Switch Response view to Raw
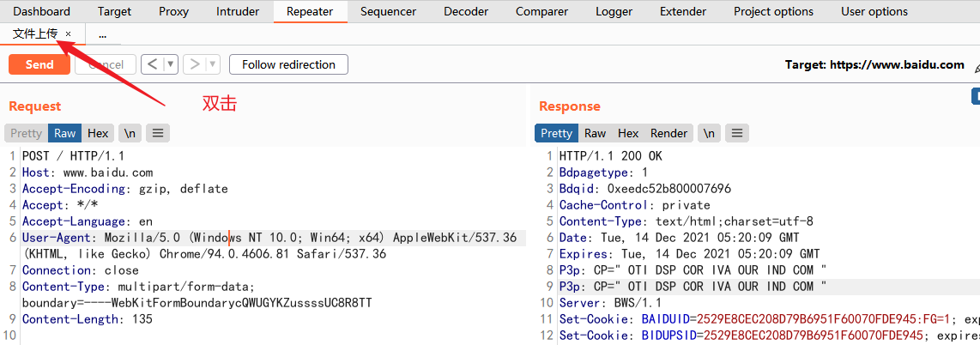 click(595, 133)
